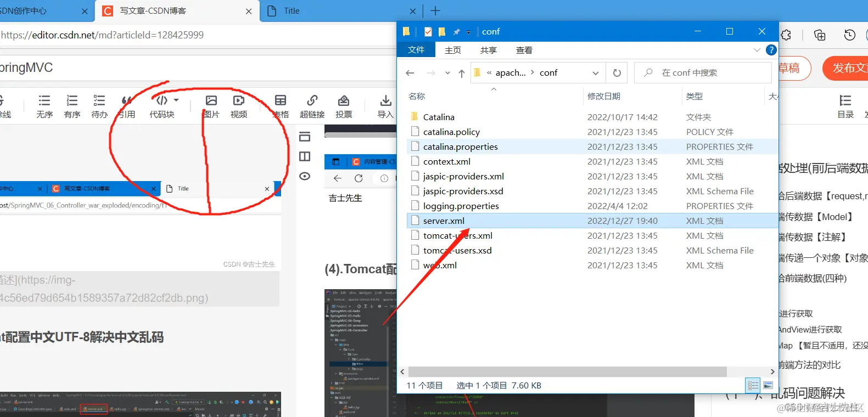Go up one folder level in Explorer
Image resolution: width=868 pixels, height=417 pixels.
[462, 73]
